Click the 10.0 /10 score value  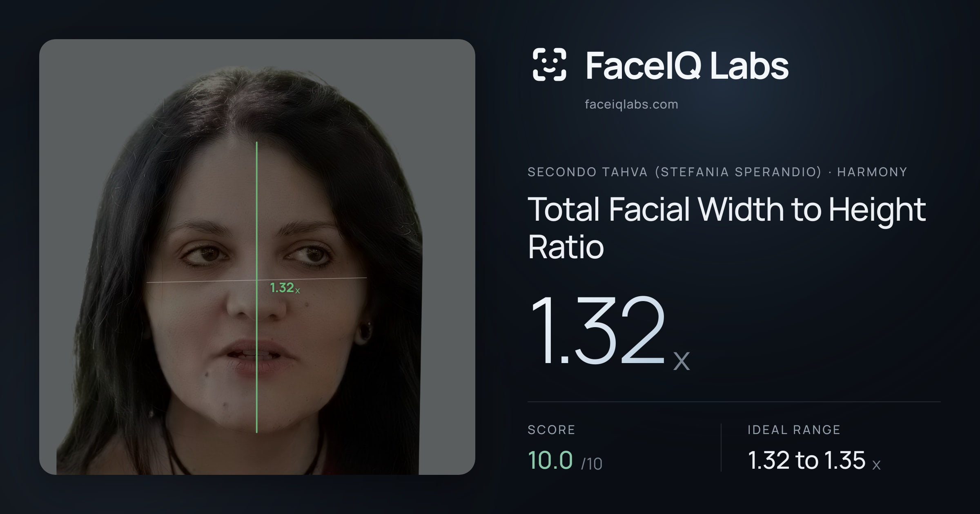point(565,460)
